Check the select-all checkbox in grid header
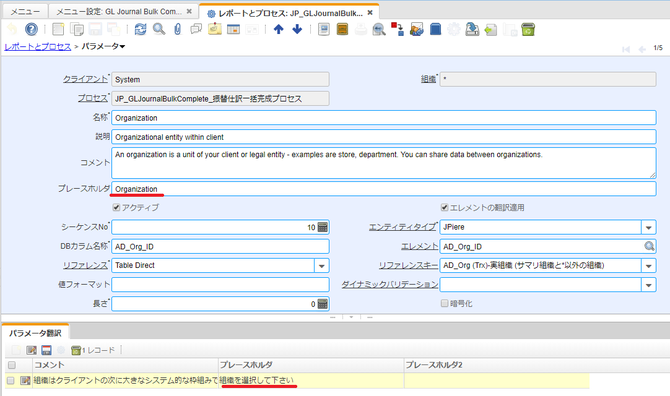This screenshot has width=670, height=396. coord(12,365)
